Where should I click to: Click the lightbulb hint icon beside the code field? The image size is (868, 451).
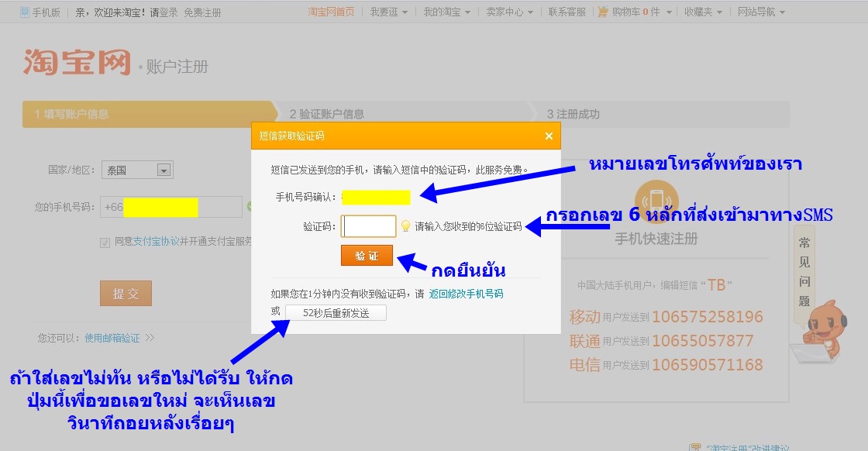pyautogui.click(x=406, y=225)
